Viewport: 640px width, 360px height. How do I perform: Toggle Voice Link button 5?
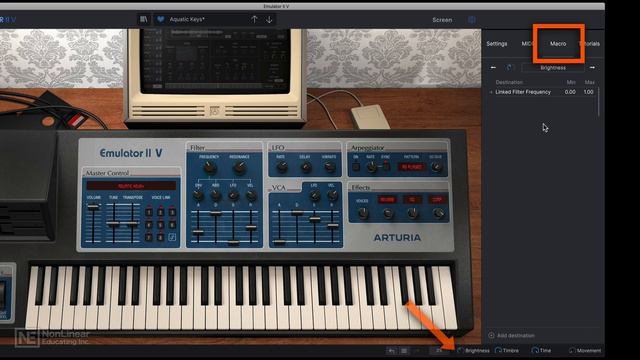(x=161, y=225)
